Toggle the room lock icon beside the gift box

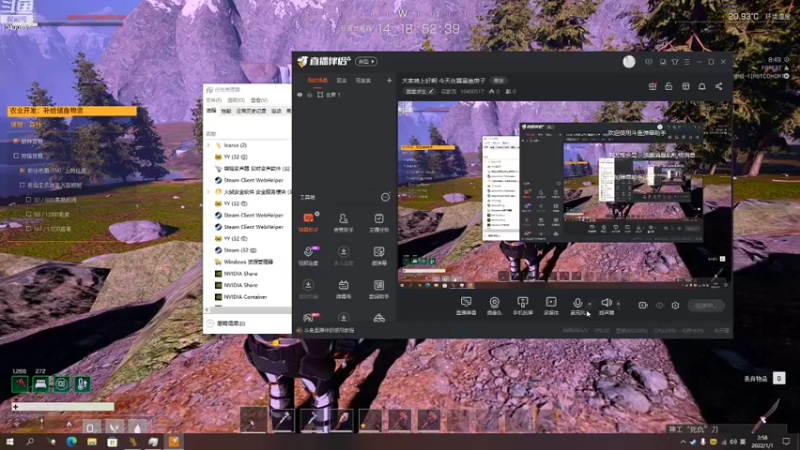669,86
